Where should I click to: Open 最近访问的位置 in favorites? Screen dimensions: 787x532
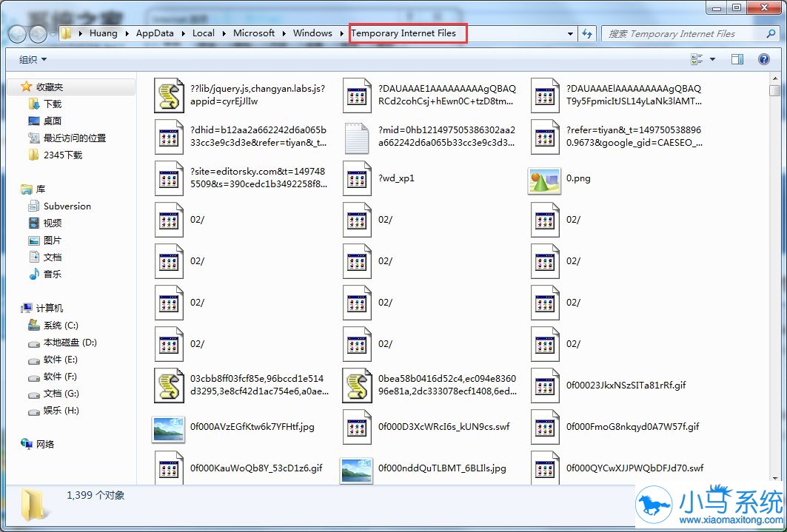67,138
